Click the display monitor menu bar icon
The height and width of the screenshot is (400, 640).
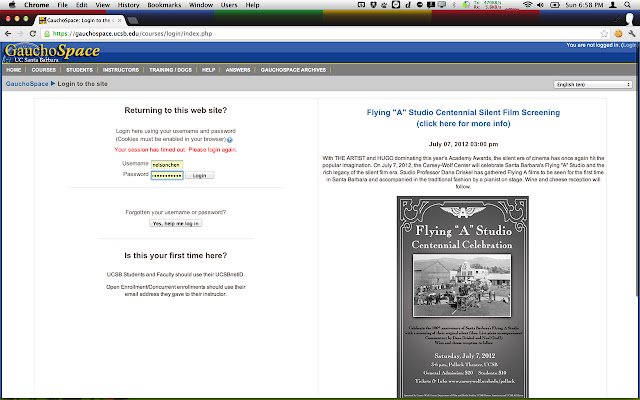[x=442, y=5]
